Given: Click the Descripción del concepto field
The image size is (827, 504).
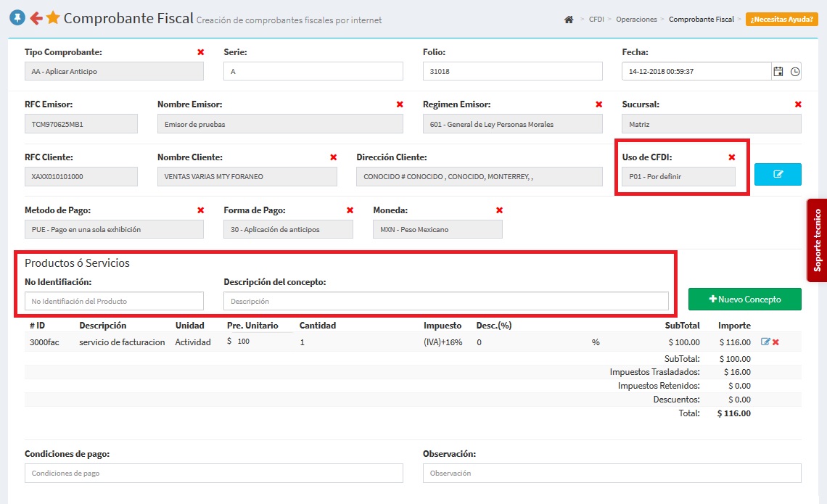Looking at the screenshot, I should click(445, 301).
